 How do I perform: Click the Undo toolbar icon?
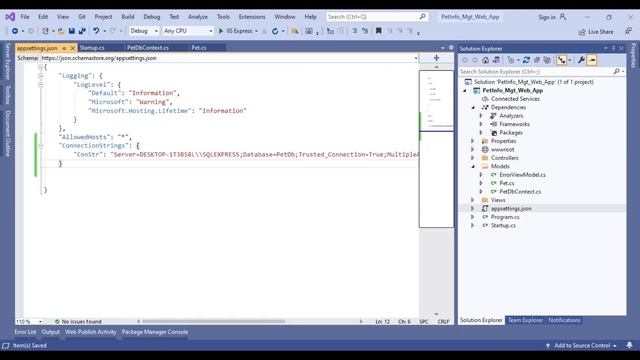pos(96,31)
